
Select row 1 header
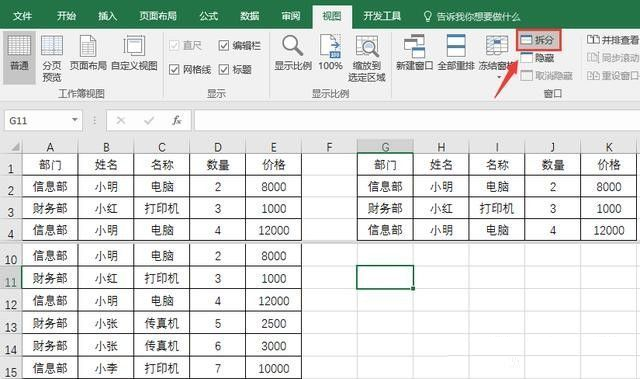11,165
